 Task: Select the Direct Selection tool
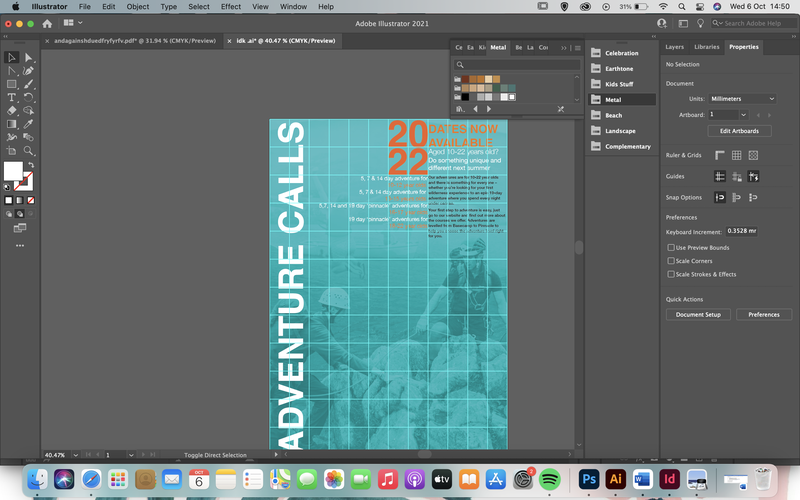pos(29,58)
